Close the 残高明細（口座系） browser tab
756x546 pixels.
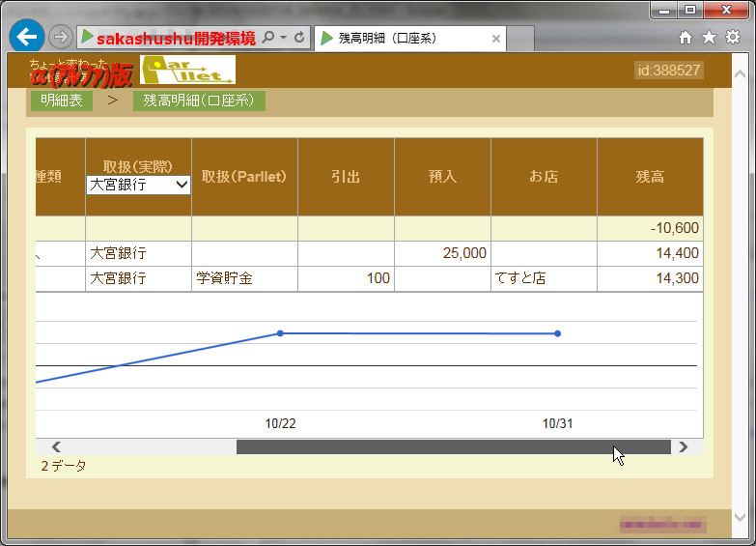click(x=495, y=39)
